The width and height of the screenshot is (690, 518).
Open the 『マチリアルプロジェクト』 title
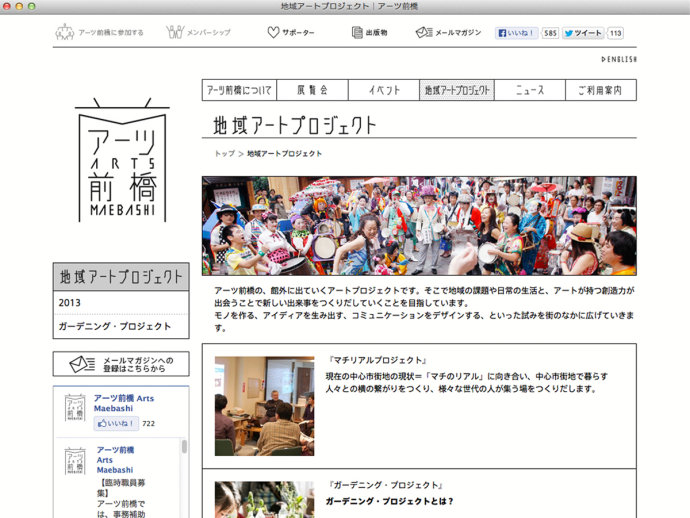pyautogui.click(x=377, y=360)
